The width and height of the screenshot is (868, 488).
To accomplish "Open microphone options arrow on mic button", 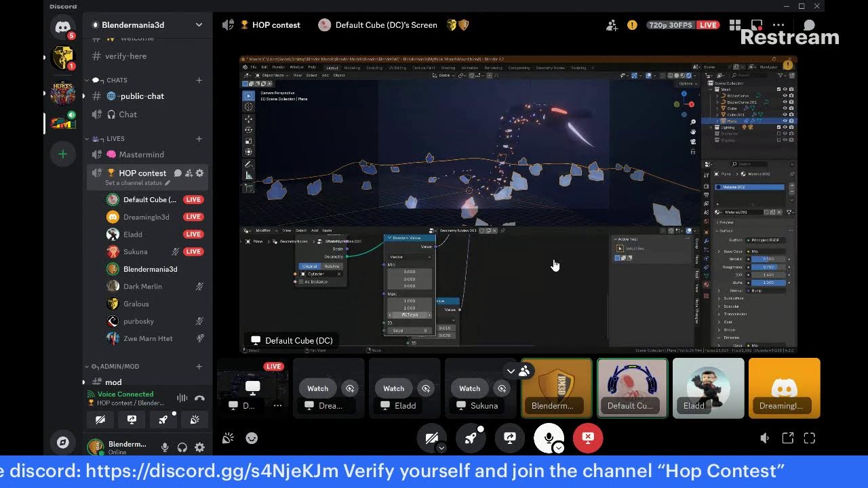I will 558,448.
